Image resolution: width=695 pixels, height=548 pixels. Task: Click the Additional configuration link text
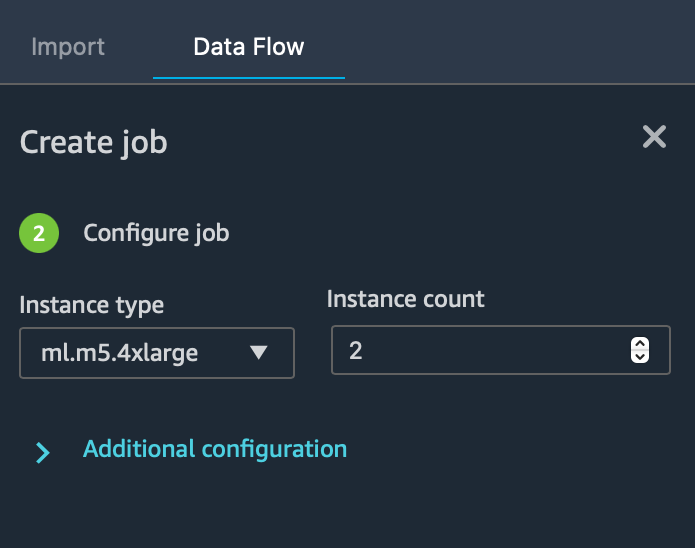pyautogui.click(x=214, y=449)
